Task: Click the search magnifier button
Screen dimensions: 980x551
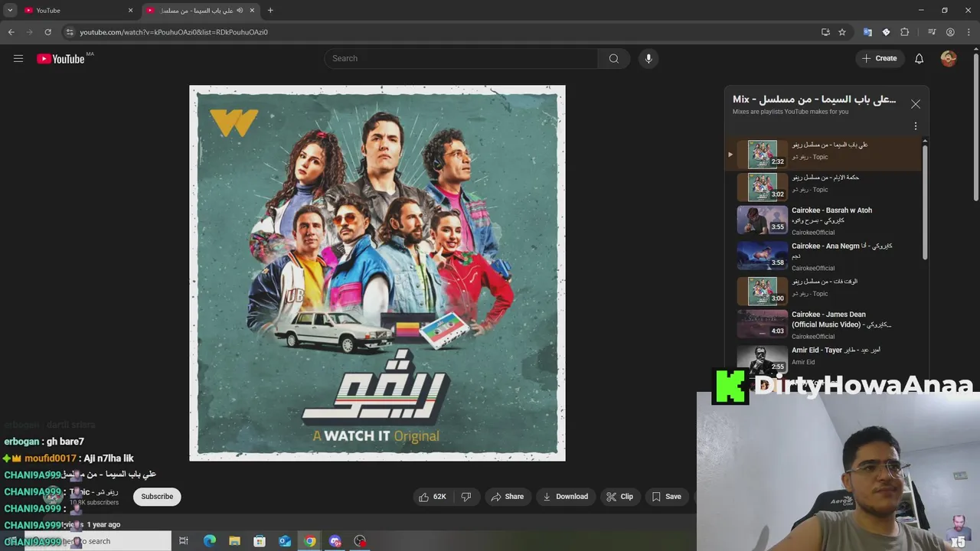Action: coord(614,58)
